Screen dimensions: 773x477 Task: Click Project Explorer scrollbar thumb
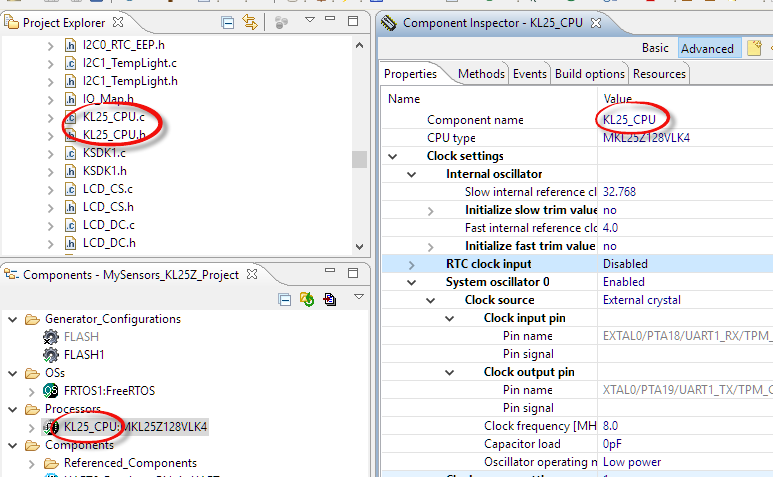(x=359, y=159)
